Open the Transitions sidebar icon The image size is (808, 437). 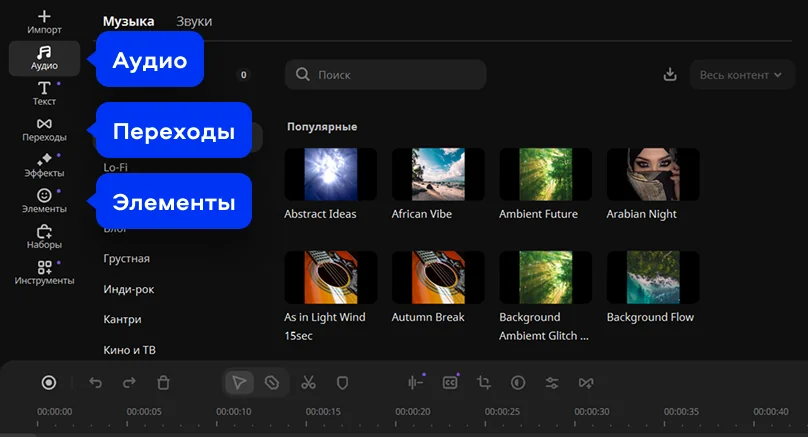point(44,129)
